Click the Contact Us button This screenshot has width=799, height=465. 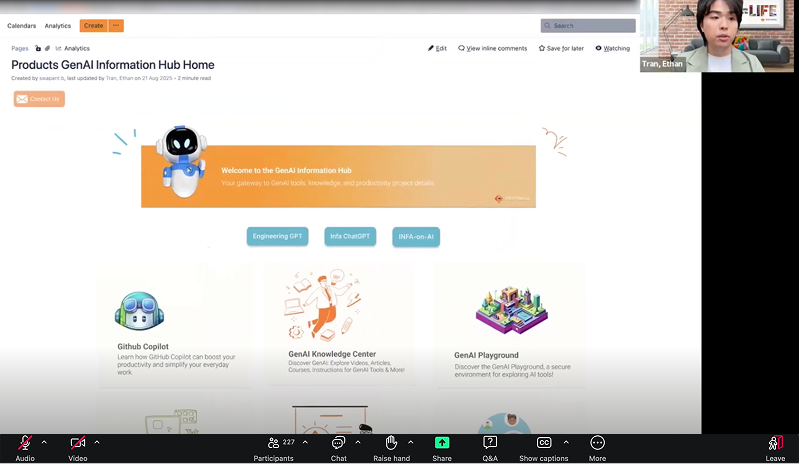click(39, 99)
